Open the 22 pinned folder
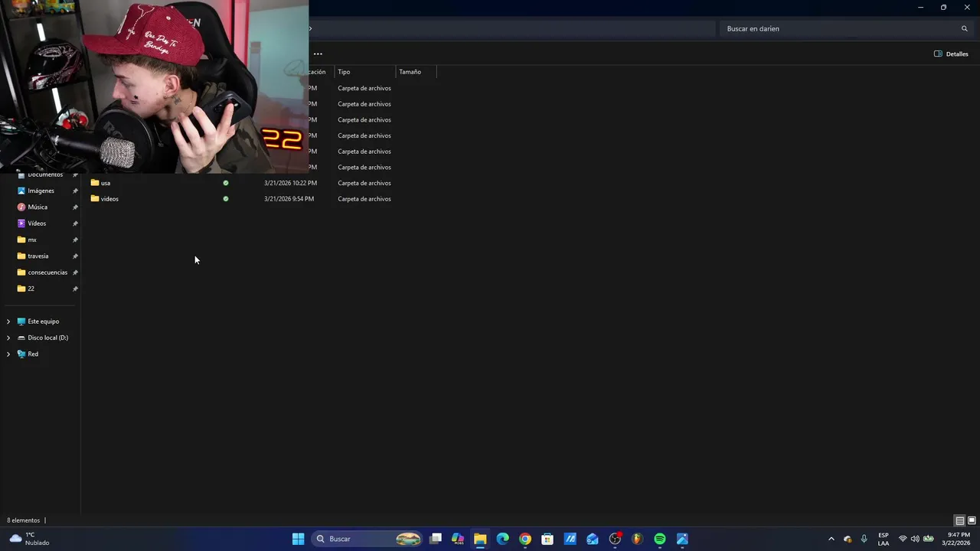Viewport: 980px width, 551px height. (31, 289)
